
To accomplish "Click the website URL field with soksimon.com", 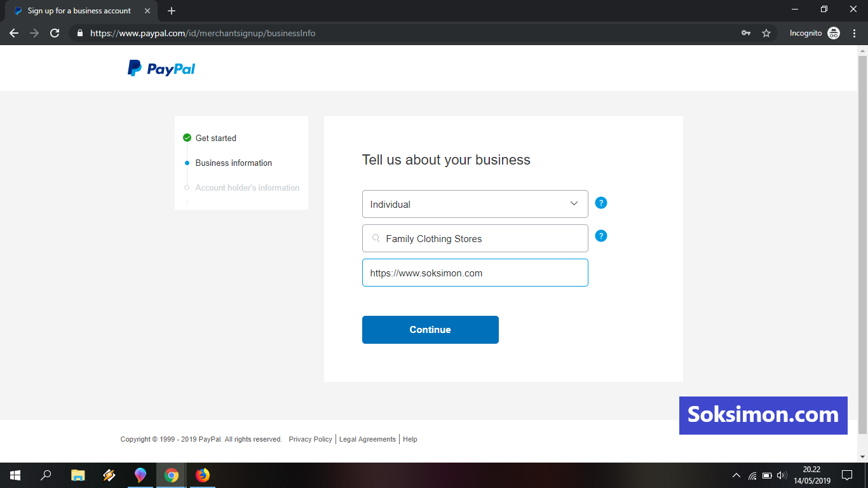I will pos(475,273).
